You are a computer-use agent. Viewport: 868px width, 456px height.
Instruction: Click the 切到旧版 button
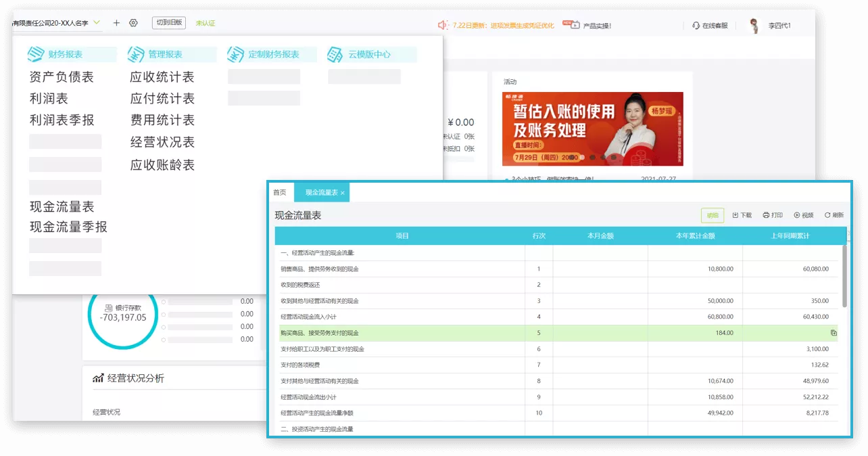coord(169,22)
